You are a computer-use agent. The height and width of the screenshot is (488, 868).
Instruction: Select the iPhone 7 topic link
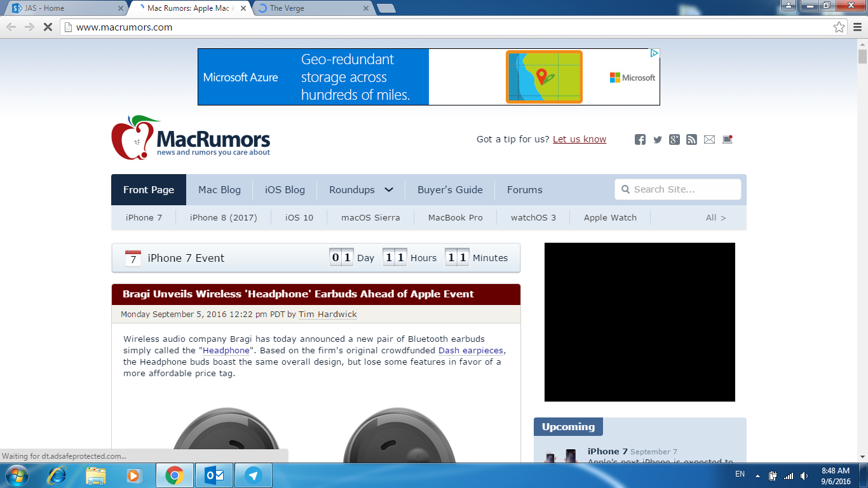[x=144, y=217]
